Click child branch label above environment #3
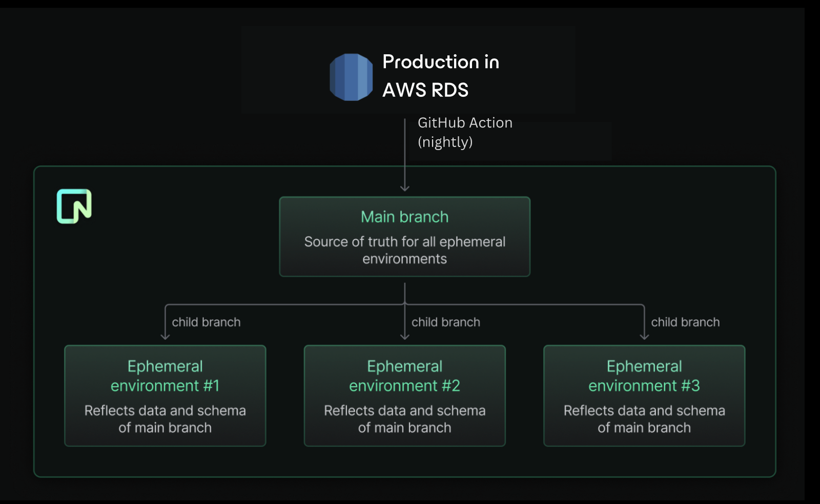Viewport: 820px width, 504px height. 685,322
